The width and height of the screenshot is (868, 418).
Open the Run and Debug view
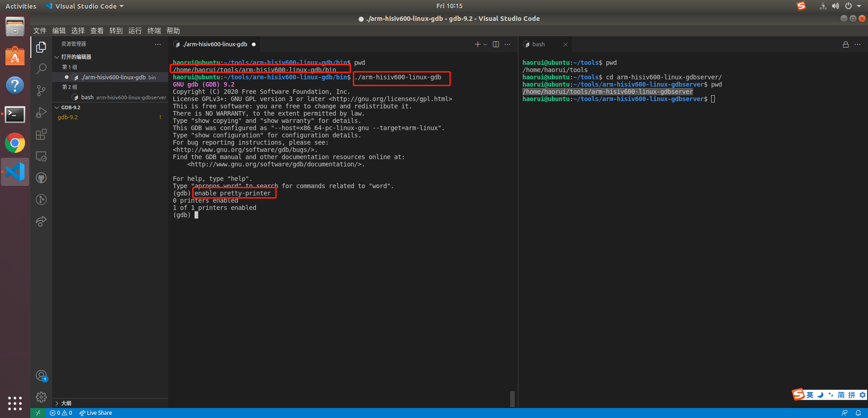[41, 112]
